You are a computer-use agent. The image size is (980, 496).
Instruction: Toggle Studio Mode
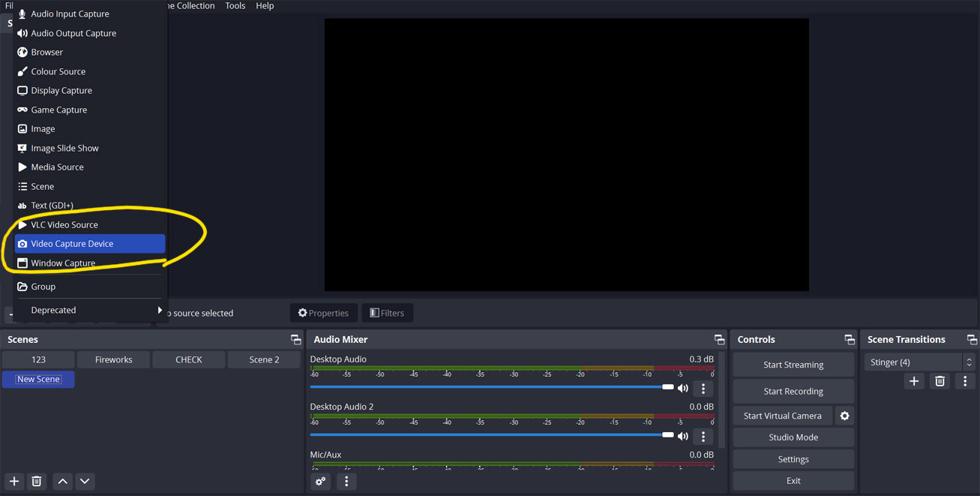pos(793,437)
